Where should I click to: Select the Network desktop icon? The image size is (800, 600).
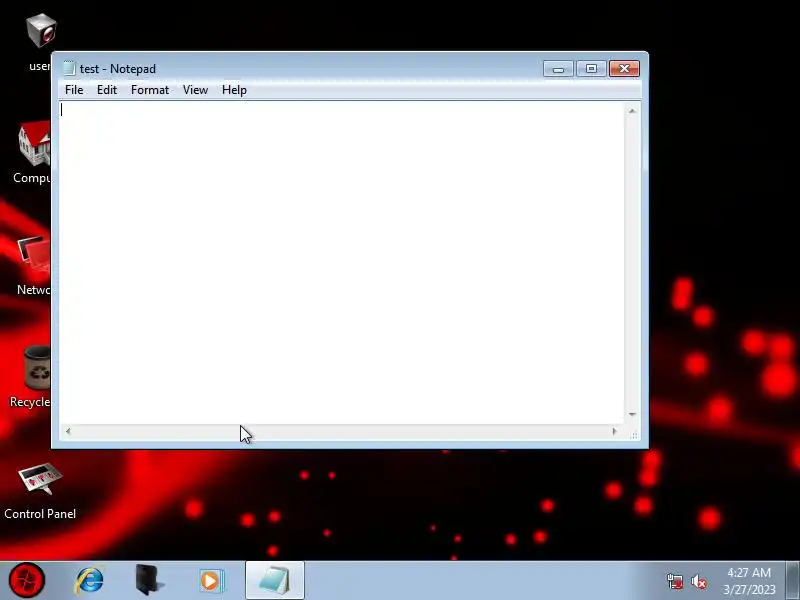pos(33,265)
